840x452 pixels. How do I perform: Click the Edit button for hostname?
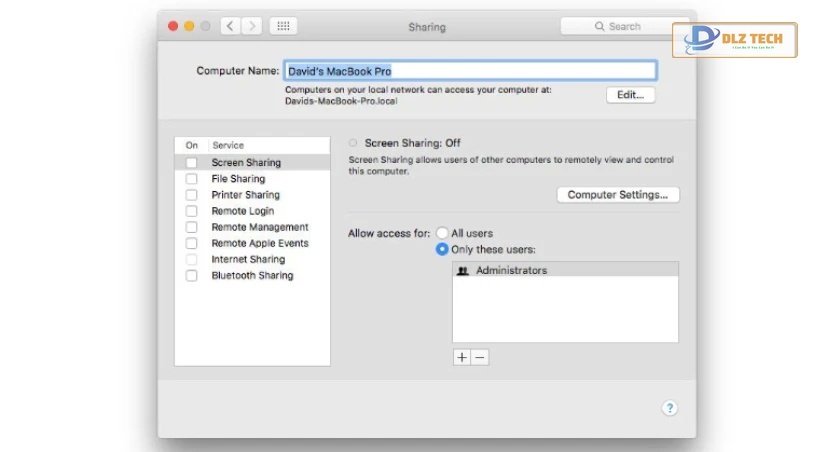(x=630, y=95)
